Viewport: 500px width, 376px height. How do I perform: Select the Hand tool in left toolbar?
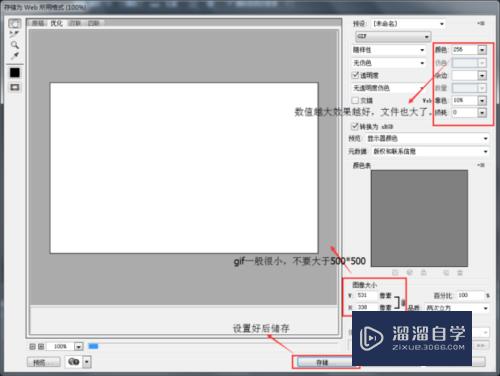click(15, 23)
